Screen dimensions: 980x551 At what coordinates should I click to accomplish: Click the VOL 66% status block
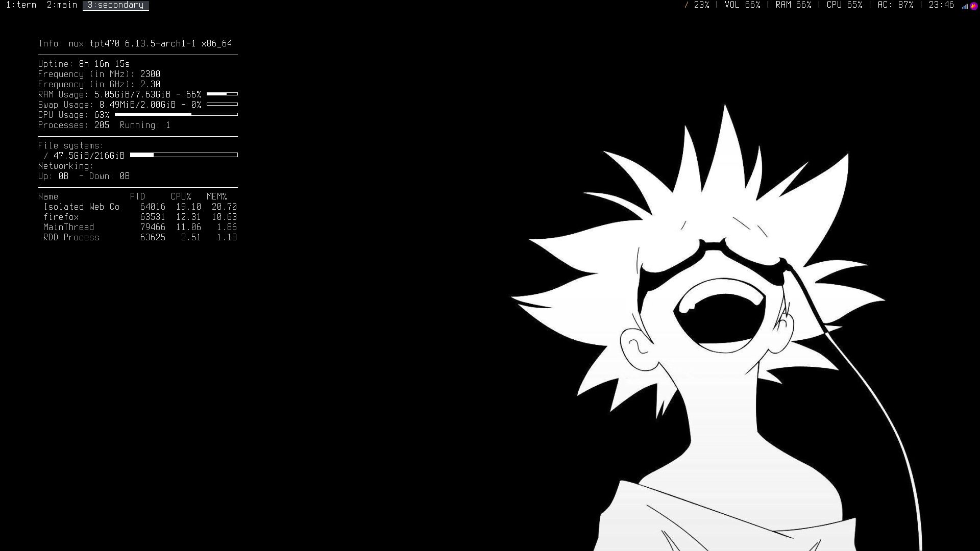(743, 5)
